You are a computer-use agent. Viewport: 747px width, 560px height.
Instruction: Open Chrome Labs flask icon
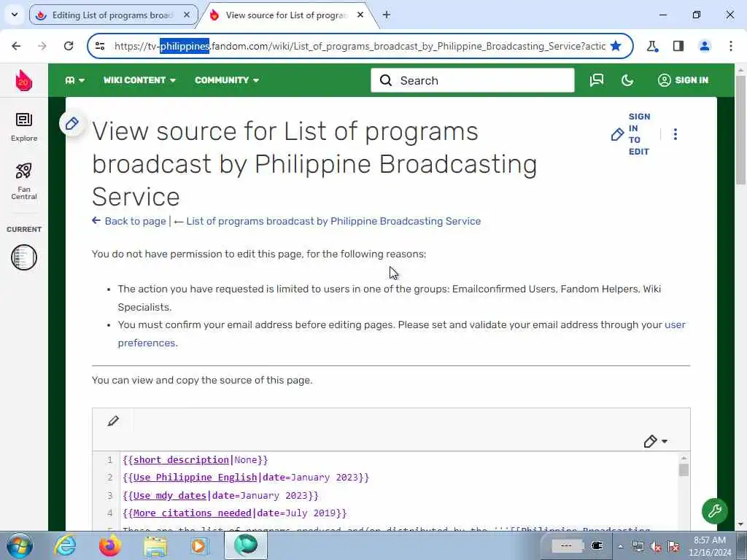[652, 46]
